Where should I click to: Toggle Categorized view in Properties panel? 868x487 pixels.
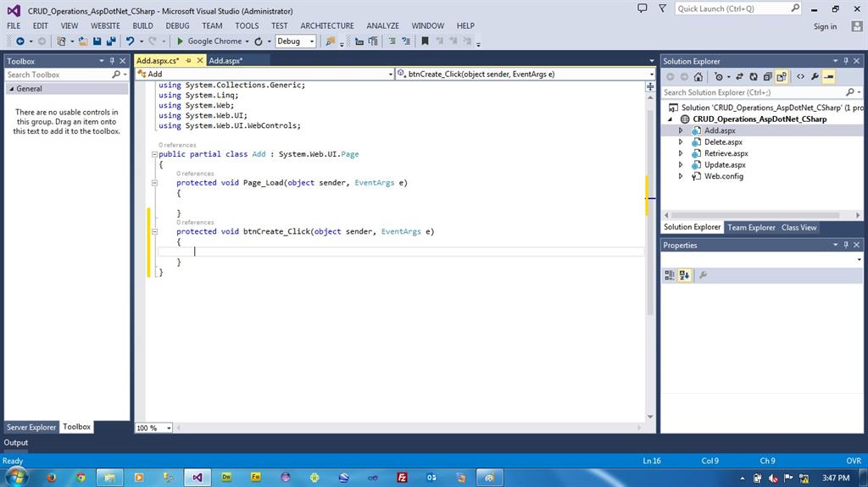pyautogui.click(x=670, y=275)
